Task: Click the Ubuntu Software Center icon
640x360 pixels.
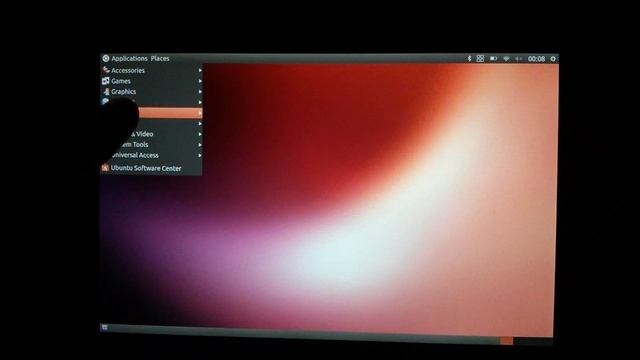Action: tap(105, 168)
